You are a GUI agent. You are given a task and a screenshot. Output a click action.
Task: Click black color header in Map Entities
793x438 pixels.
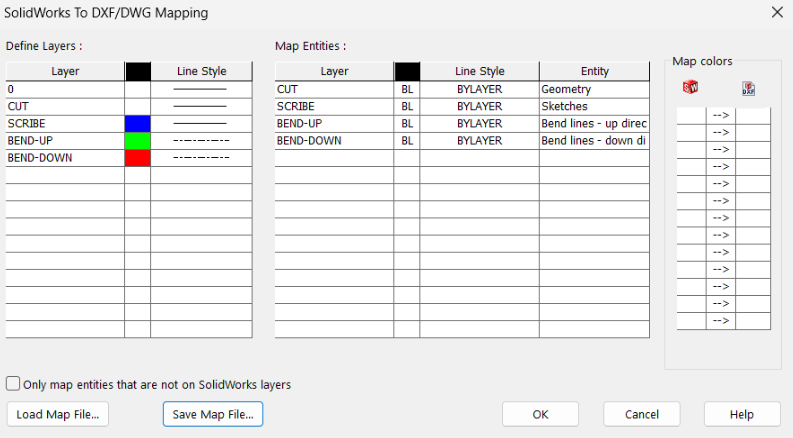406,71
